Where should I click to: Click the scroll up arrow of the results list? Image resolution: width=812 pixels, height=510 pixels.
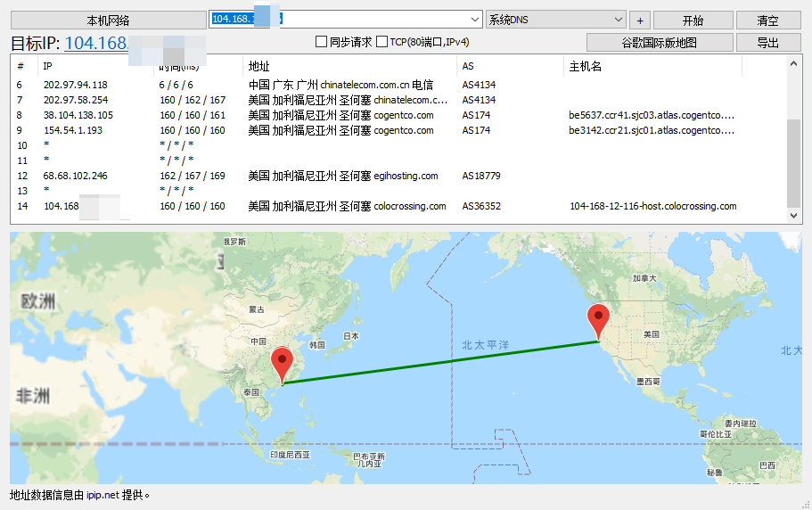[x=793, y=63]
